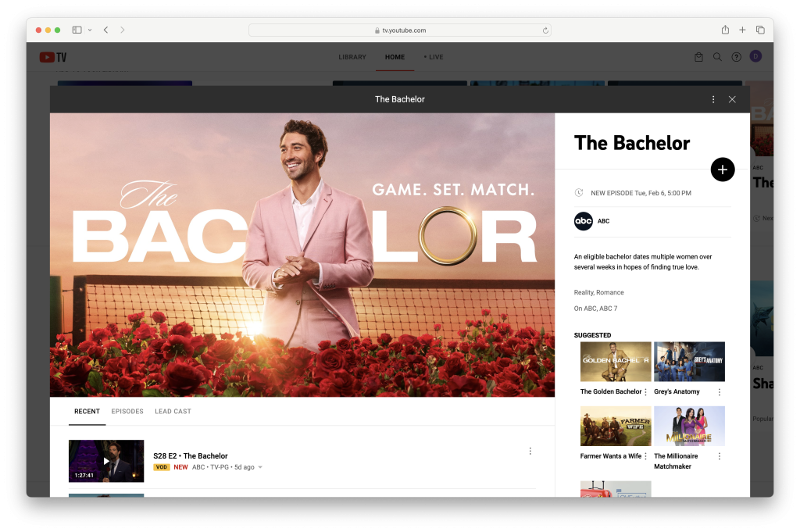This screenshot has height=532, width=800.
Task: Open a new tab with the plus icon
Action: [x=742, y=30]
